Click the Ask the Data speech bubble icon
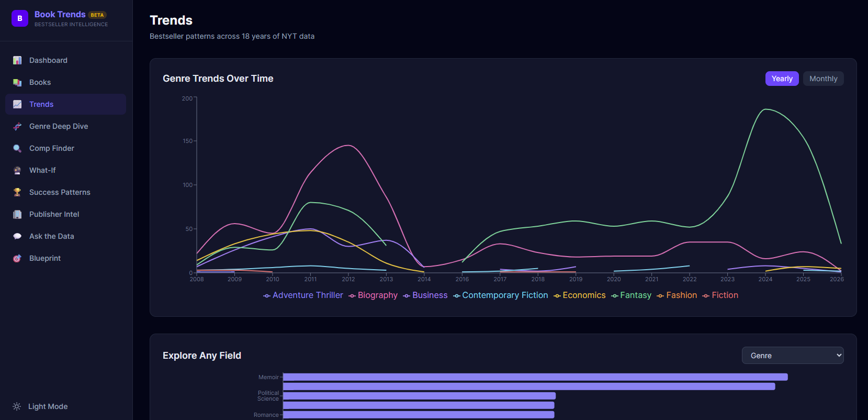Screen dimensions: 868x420 point(17,236)
